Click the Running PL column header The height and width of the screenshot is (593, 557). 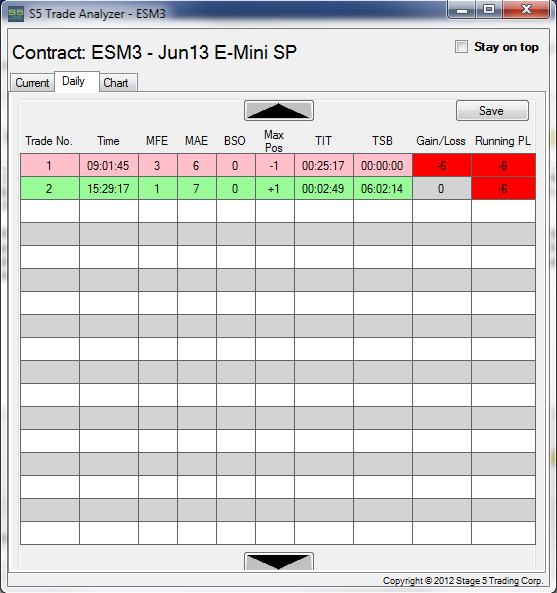tap(503, 141)
